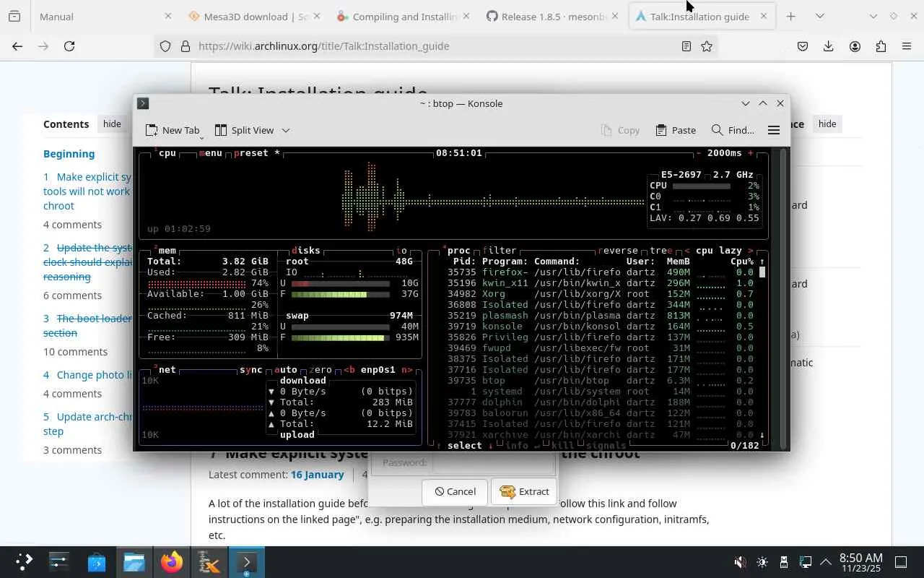Viewport: 924px width, 578px height.
Task: Toggle zero in the btop net box
Action: click(x=321, y=370)
